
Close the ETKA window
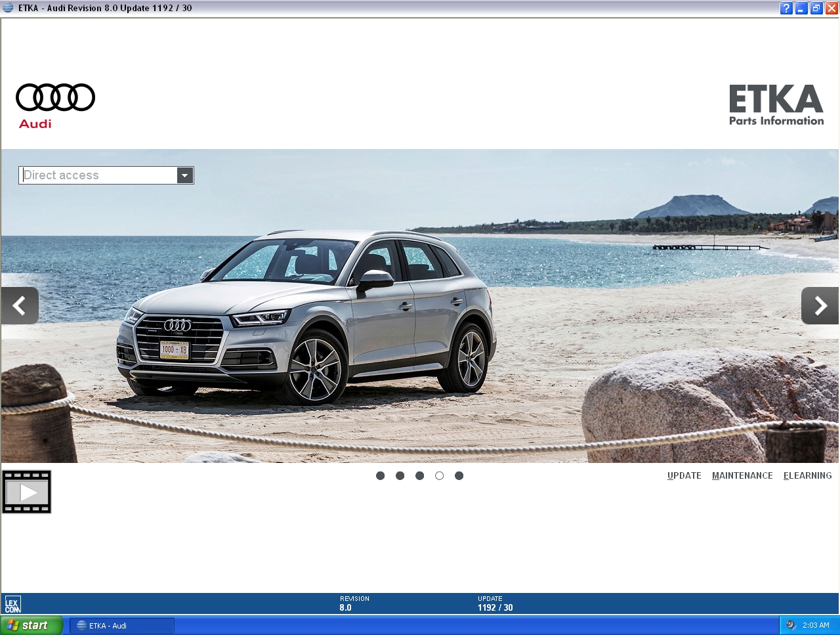pyautogui.click(x=831, y=9)
